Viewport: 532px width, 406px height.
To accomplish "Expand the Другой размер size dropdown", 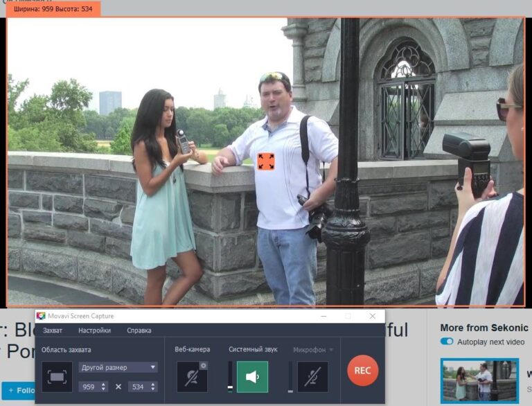I will 118,367.
